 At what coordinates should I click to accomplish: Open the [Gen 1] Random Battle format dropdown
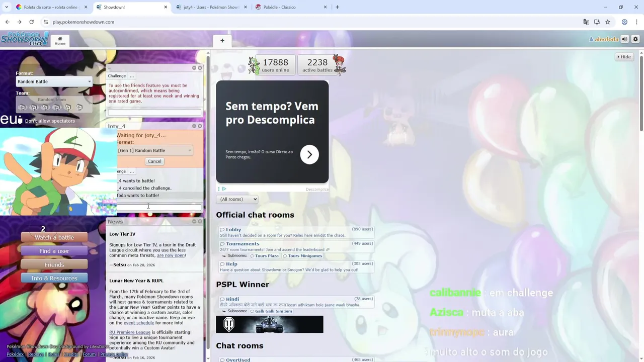pos(154,150)
